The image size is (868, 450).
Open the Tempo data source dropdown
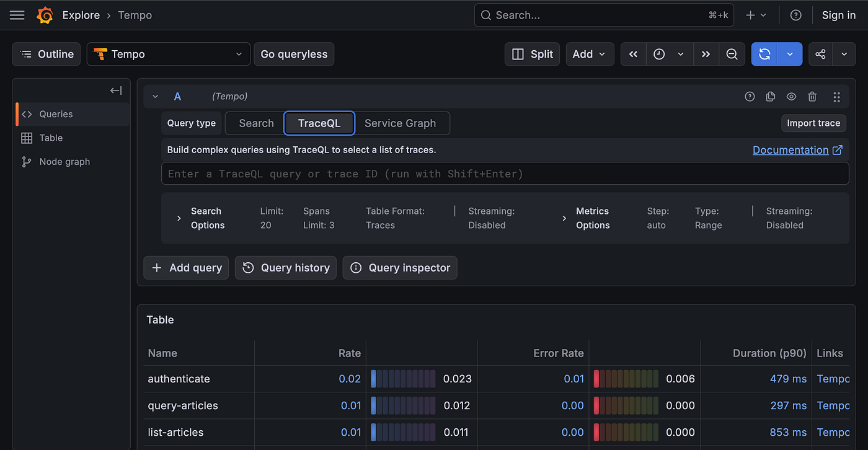pos(169,54)
